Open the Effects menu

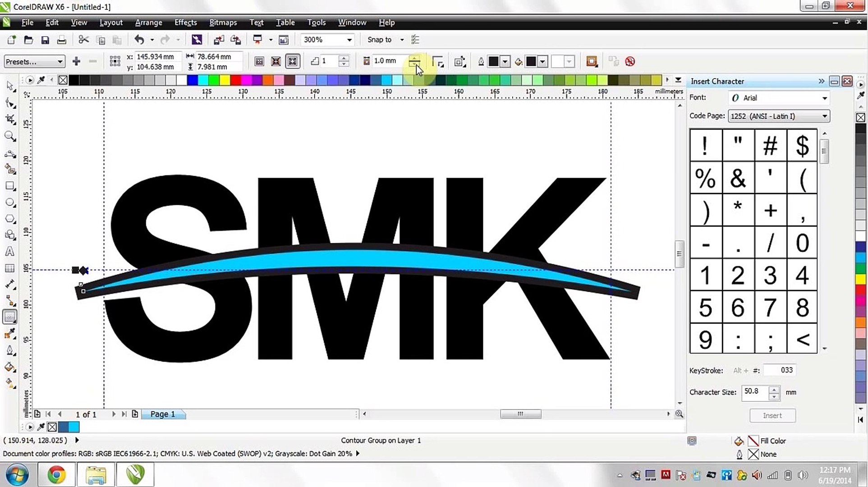pos(185,22)
